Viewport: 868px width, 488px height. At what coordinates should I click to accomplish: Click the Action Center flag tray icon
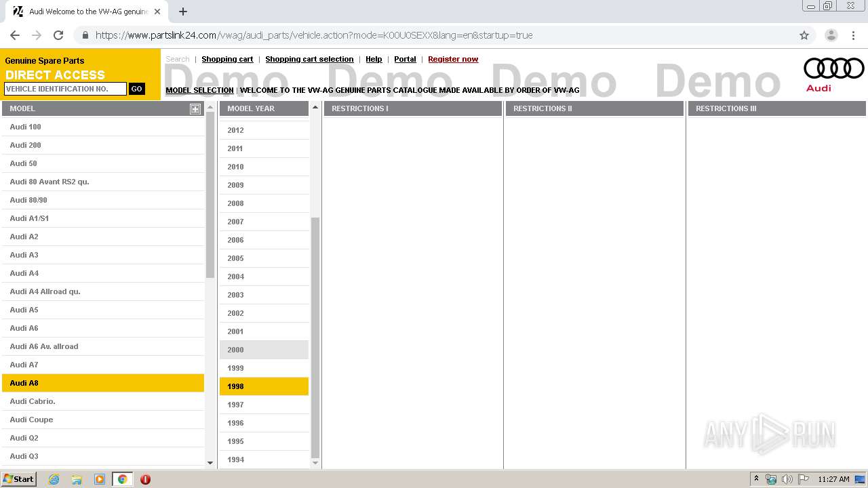[x=804, y=479]
